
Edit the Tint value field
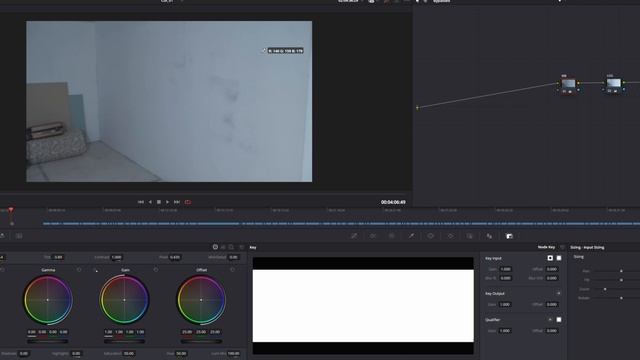coord(58,257)
